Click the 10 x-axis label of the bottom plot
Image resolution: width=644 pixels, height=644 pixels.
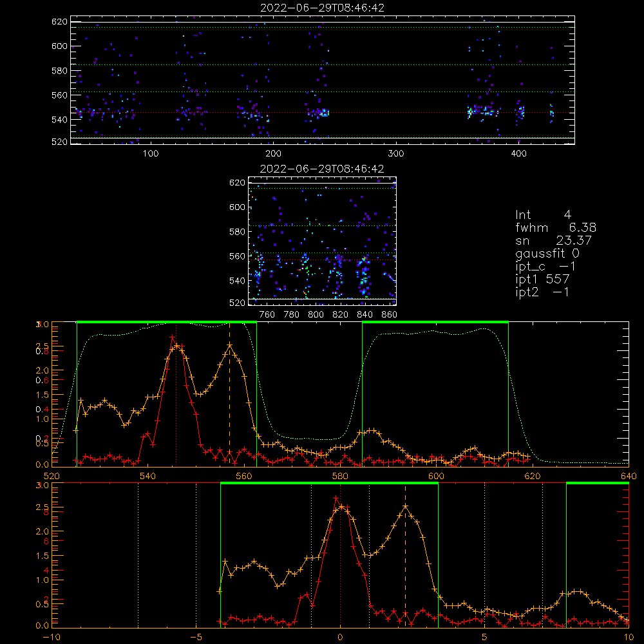coord(629,638)
